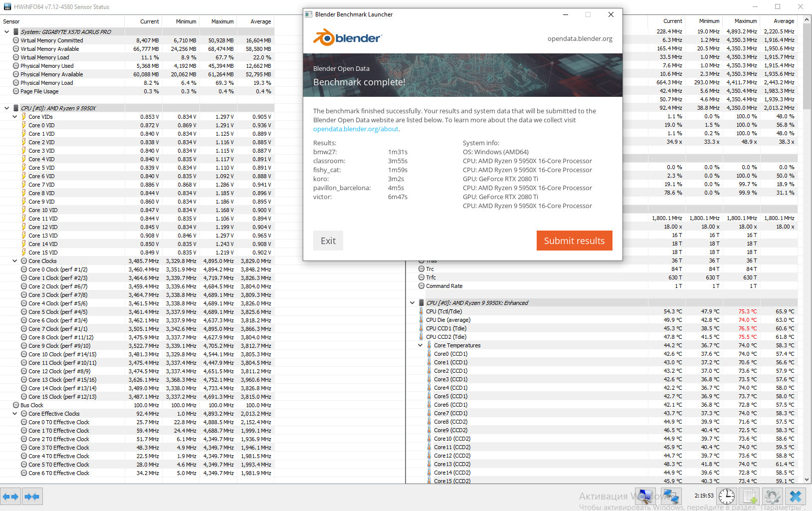Collapse the Core Clocks group

click(14, 261)
